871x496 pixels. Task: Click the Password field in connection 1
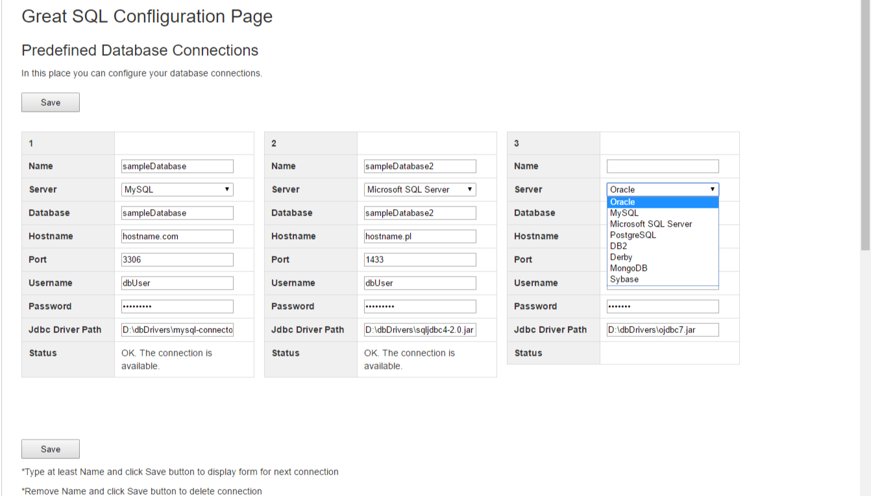click(x=177, y=306)
